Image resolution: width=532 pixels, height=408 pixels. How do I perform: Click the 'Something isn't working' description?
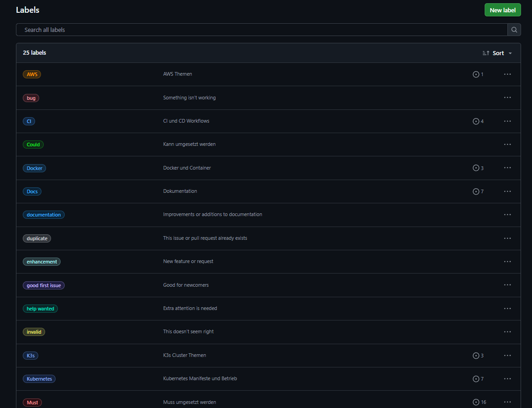tap(189, 98)
